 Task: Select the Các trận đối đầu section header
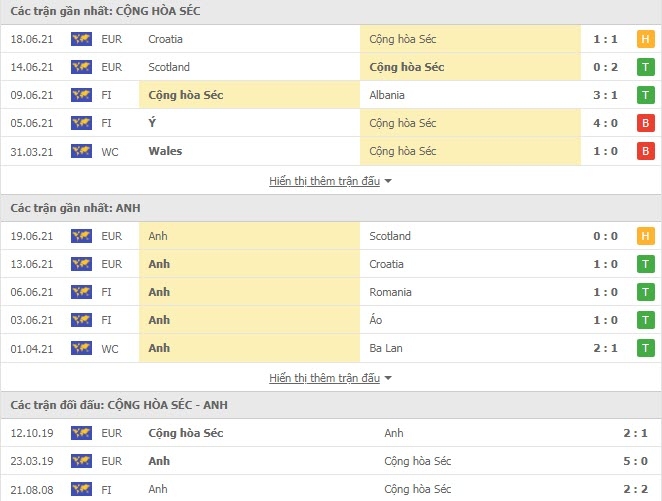pyautogui.click(x=119, y=405)
